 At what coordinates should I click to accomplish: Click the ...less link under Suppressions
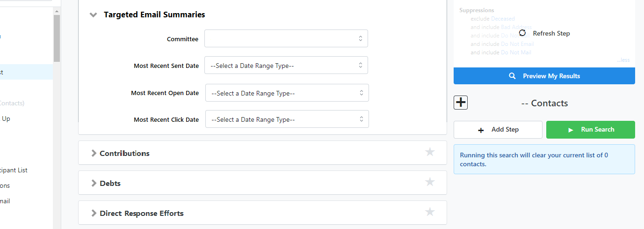click(x=623, y=60)
